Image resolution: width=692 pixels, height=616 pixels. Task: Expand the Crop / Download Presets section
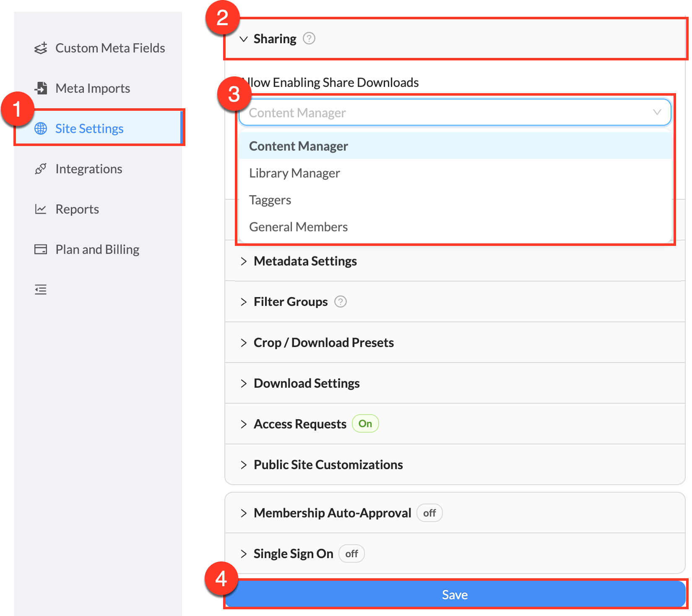click(x=323, y=342)
